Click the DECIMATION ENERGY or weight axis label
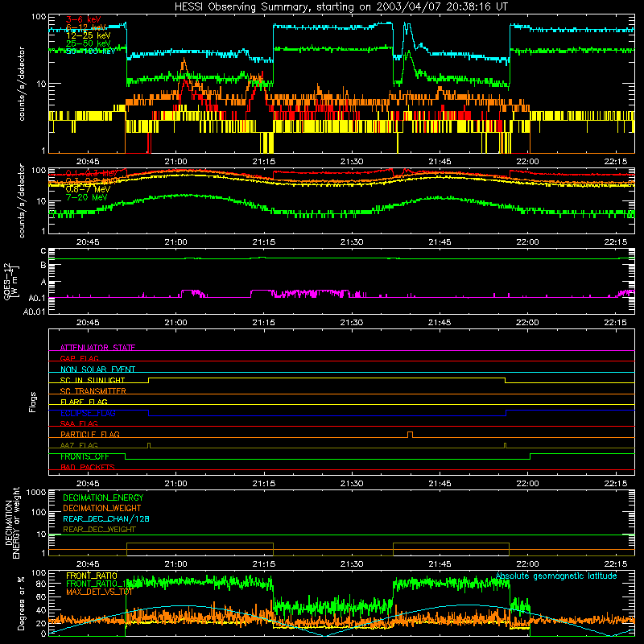Viewport: 644px width, 644px height. pos(12,522)
